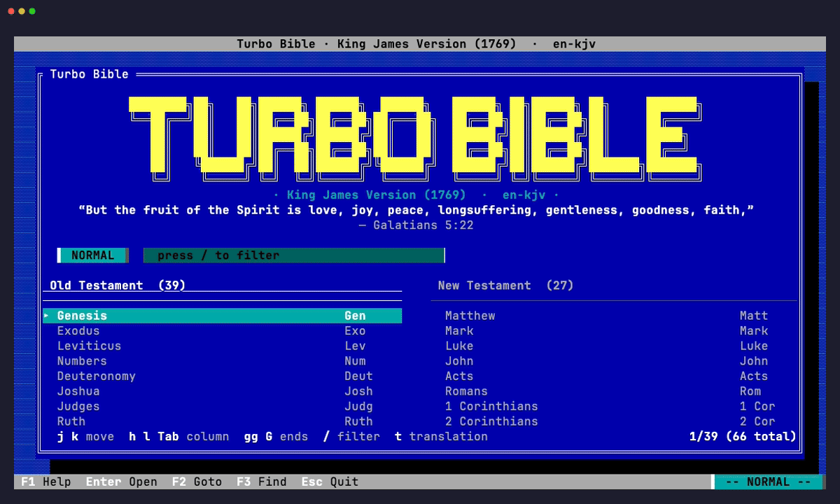Click the 'Deut' abbreviation

click(358, 376)
